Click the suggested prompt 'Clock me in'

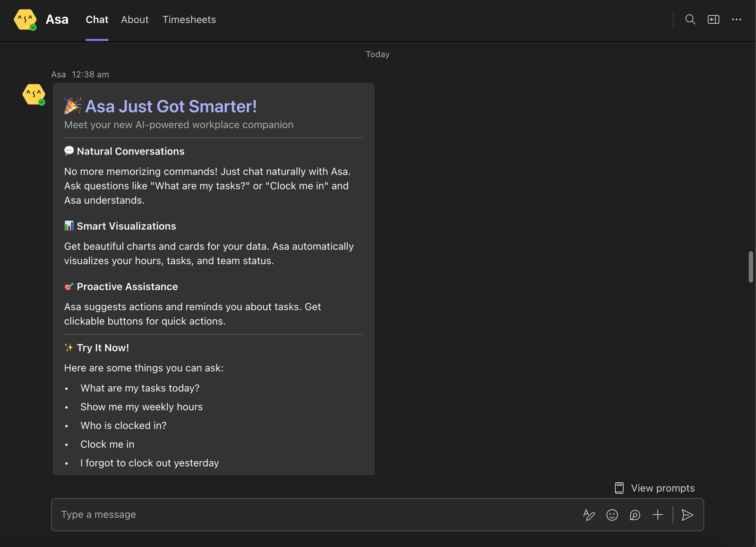(107, 444)
